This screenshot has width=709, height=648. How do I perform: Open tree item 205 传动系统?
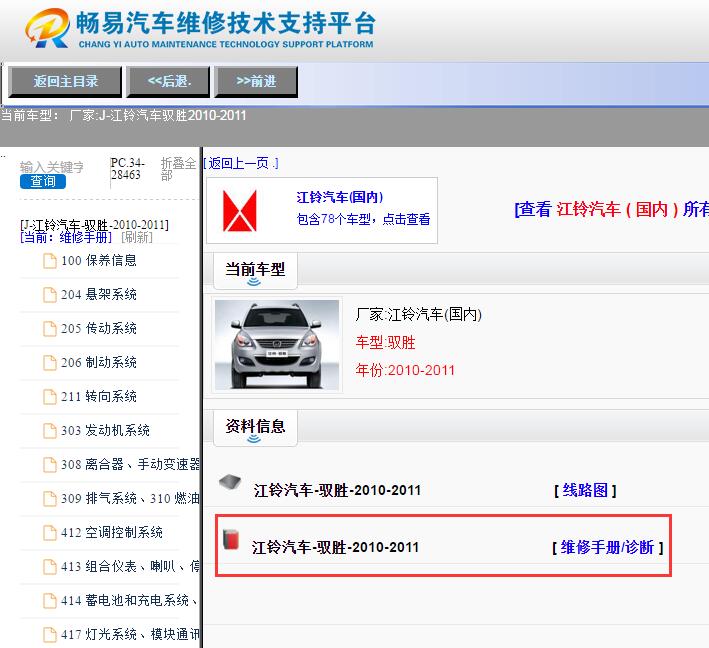click(99, 328)
